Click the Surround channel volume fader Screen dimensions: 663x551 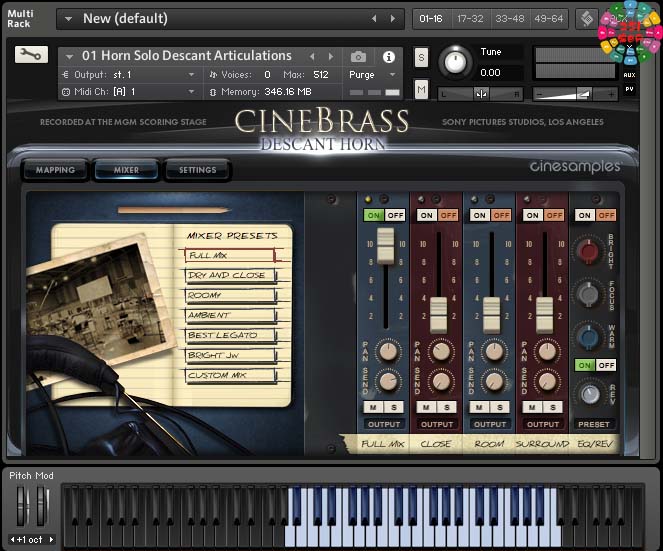coord(544,314)
